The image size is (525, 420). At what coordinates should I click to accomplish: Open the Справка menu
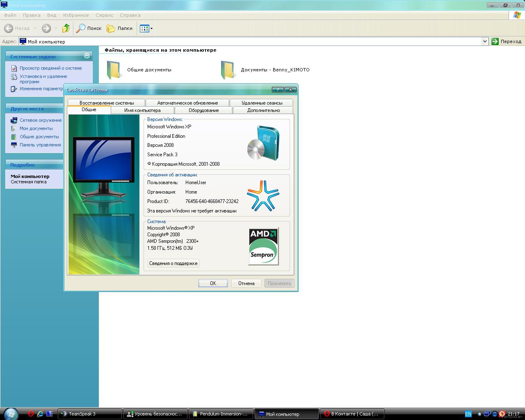pyautogui.click(x=130, y=15)
